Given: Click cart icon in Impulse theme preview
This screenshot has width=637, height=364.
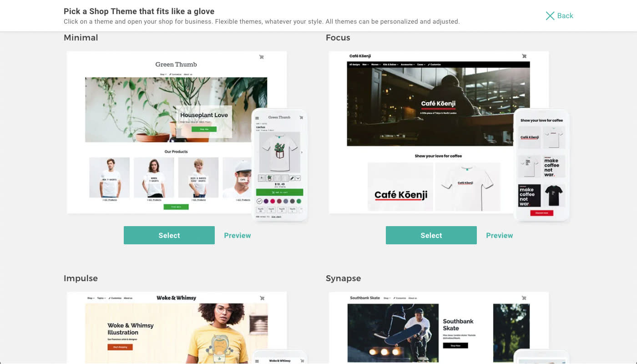Looking at the screenshot, I should (262, 298).
